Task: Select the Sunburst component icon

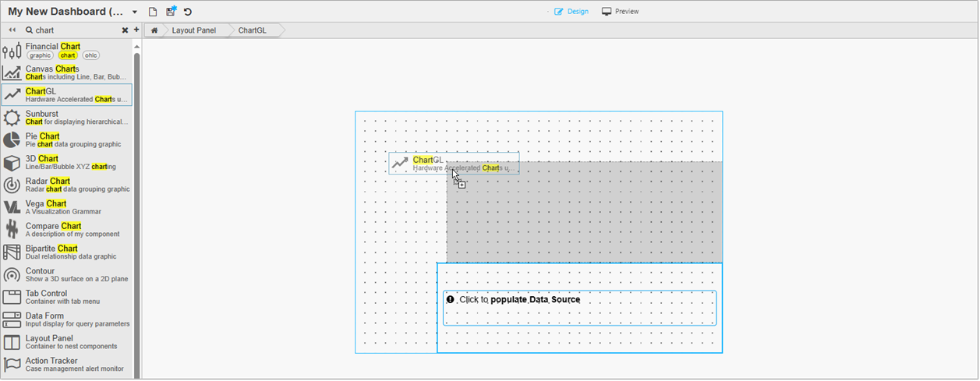Action: [12, 118]
